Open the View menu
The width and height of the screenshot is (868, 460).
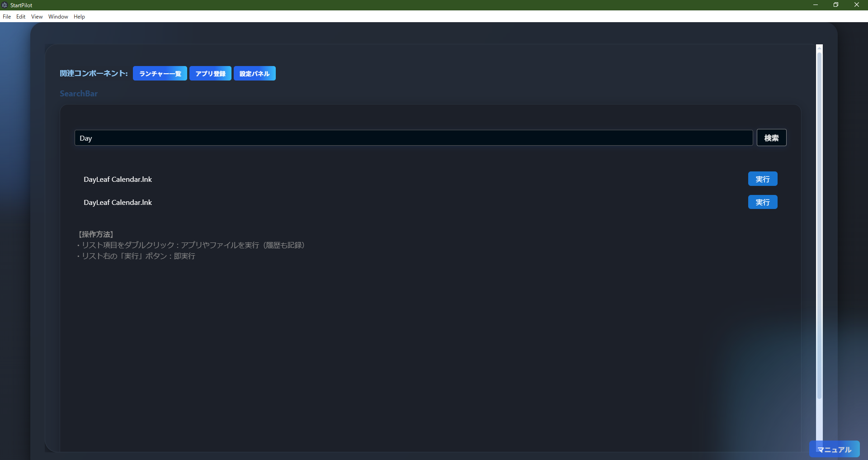pos(36,16)
